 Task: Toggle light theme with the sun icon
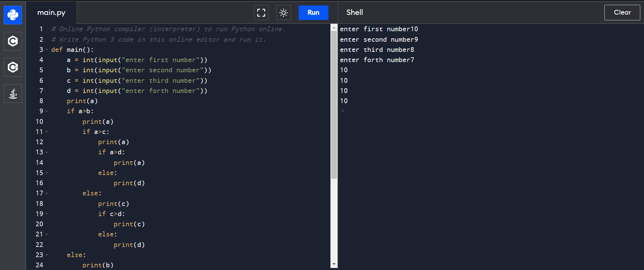pyautogui.click(x=283, y=13)
